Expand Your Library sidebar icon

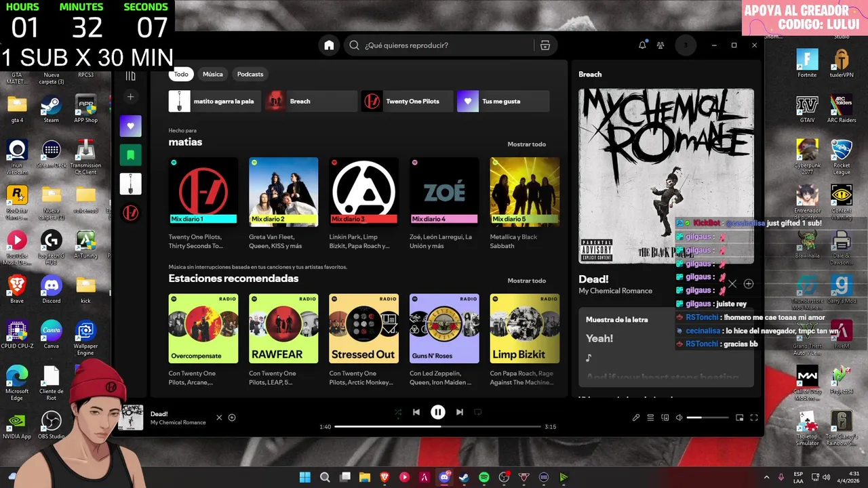pos(131,75)
